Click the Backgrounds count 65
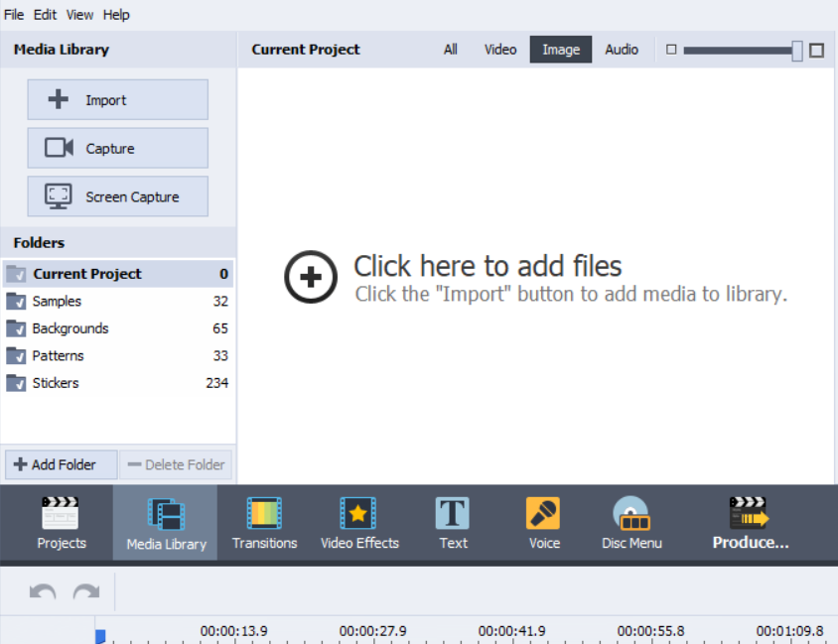838x644 pixels. tap(220, 328)
